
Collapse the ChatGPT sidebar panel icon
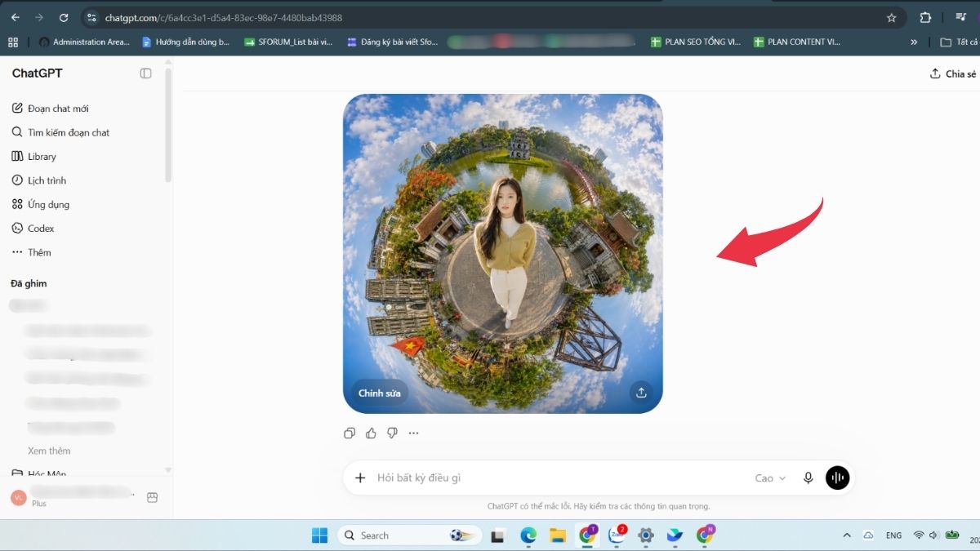click(x=145, y=73)
